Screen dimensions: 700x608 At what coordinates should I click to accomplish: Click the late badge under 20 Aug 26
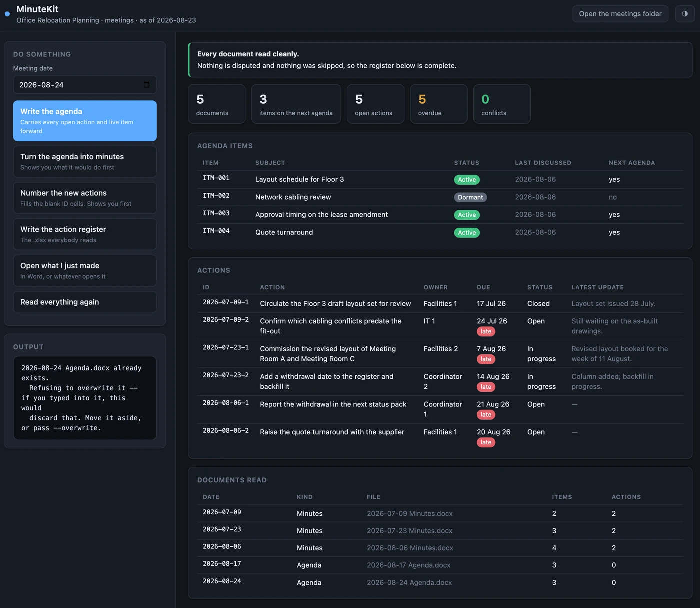[x=486, y=442]
